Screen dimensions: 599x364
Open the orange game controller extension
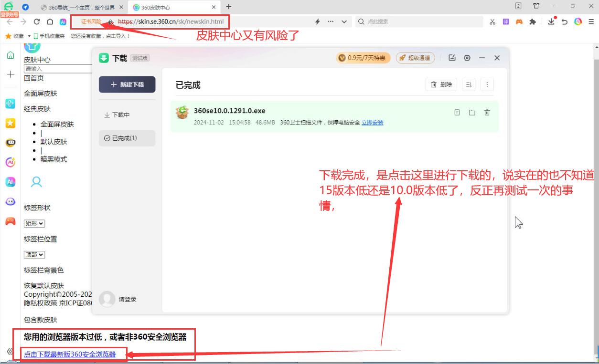(519, 21)
